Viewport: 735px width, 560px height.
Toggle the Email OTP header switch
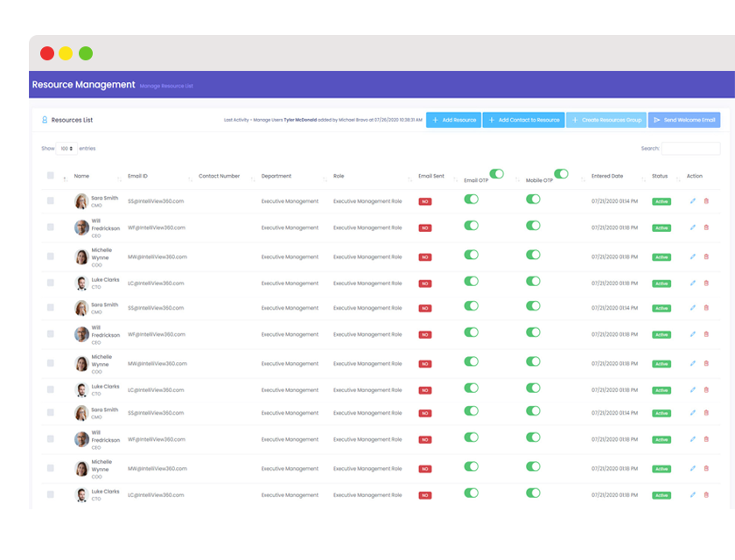click(x=496, y=174)
